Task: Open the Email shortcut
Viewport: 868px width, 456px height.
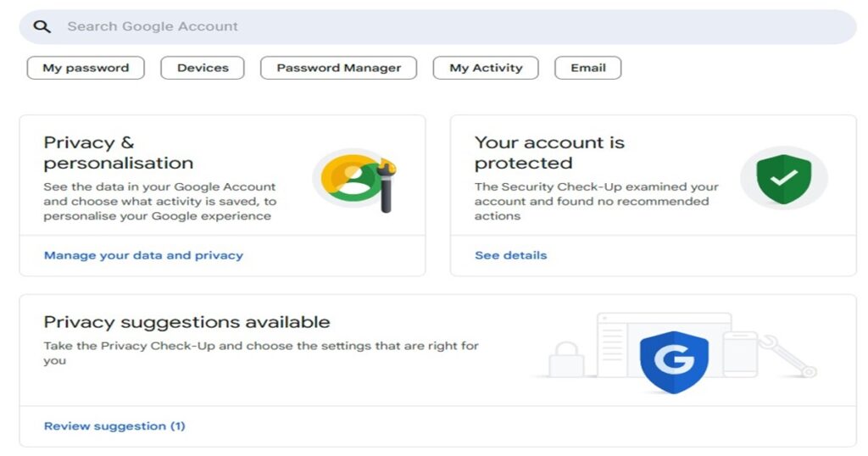Action: tap(588, 68)
